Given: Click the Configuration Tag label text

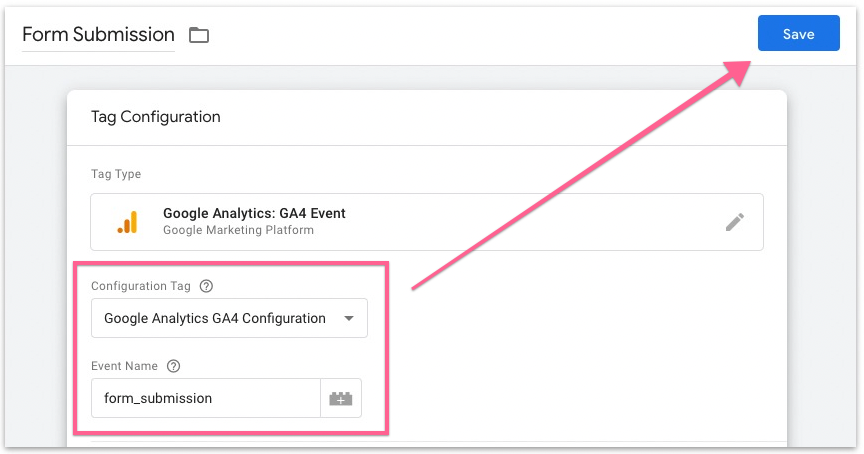Looking at the screenshot, I should [141, 286].
